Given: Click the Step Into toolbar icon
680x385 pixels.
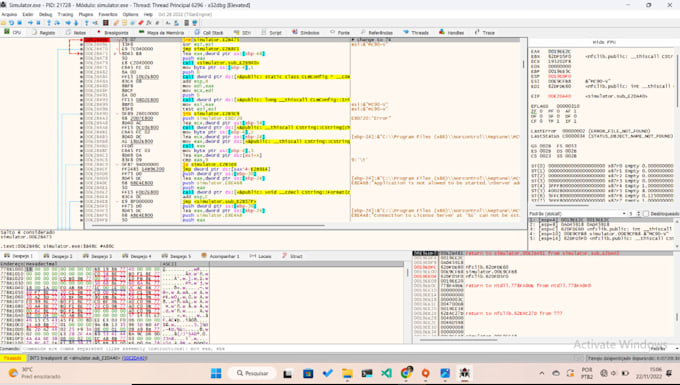Looking at the screenshot, I should pos(49,23).
